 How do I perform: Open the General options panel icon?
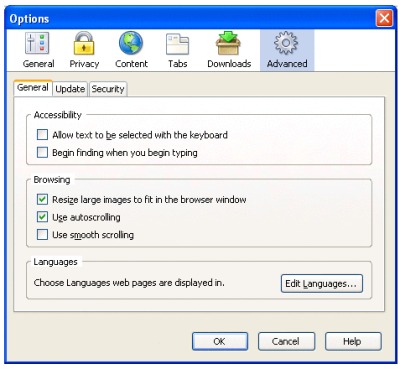pos(38,50)
